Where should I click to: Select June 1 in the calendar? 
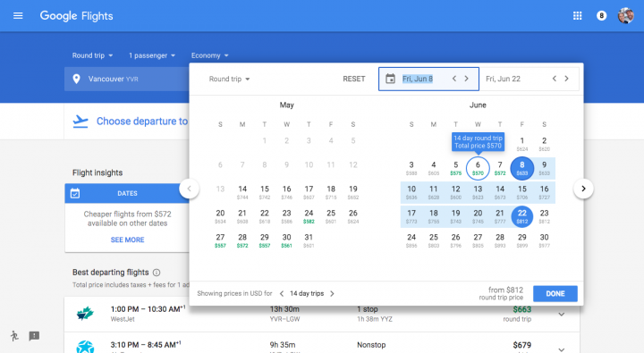[x=522, y=144]
